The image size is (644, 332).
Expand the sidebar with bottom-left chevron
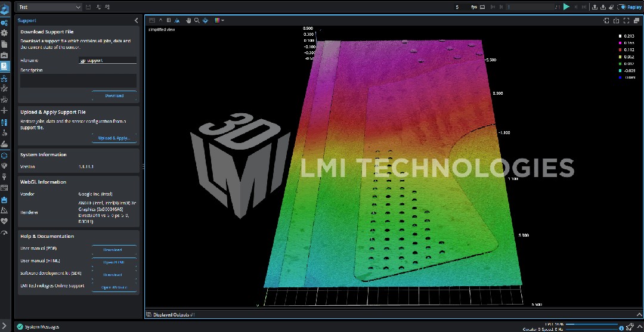pos(4,326)
